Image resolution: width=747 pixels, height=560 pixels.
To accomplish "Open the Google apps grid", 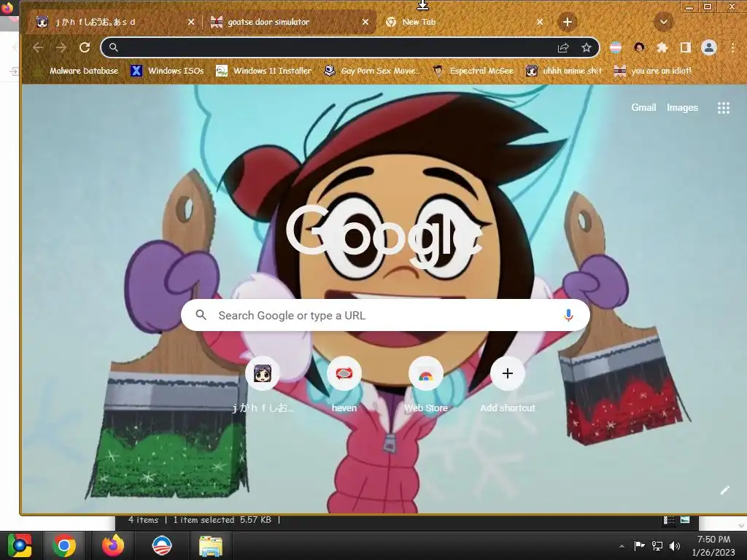I will 723,108.
